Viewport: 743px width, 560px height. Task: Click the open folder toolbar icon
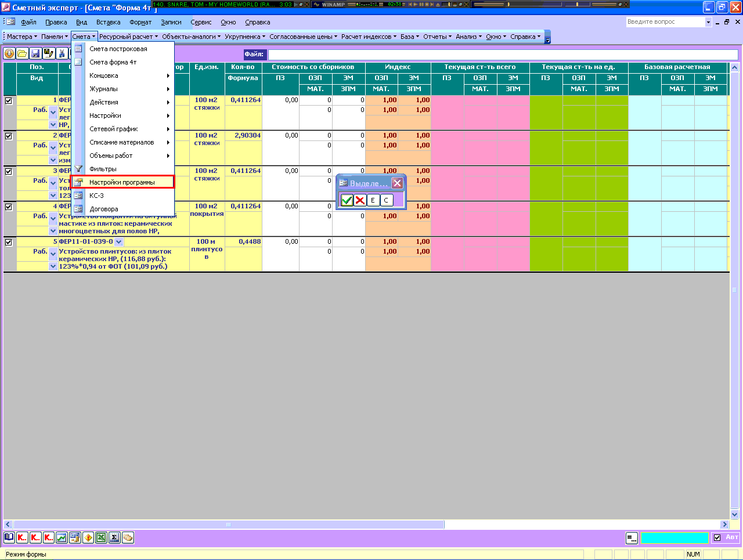coord(22,53)
